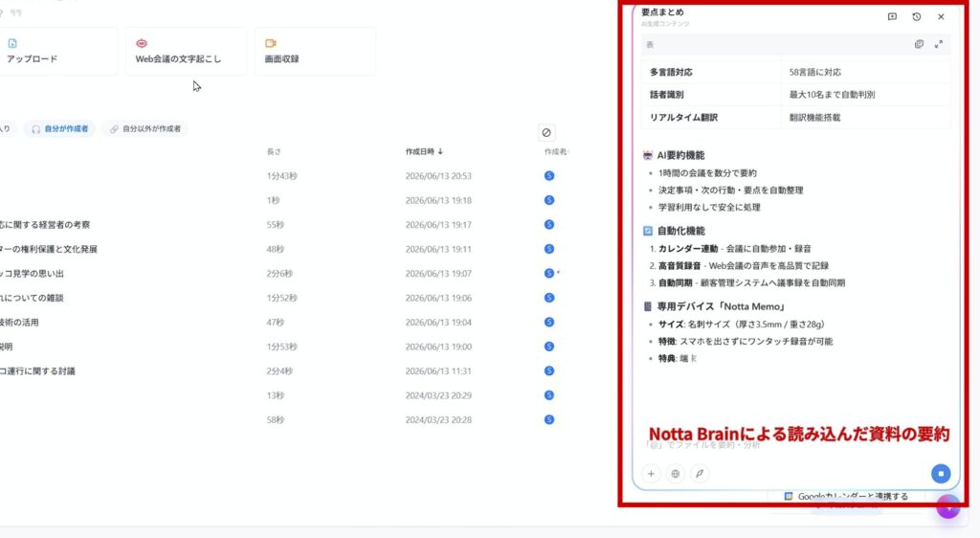Click the globe web search icon
The image size is (980, 538).
click(x=675, y=474)
